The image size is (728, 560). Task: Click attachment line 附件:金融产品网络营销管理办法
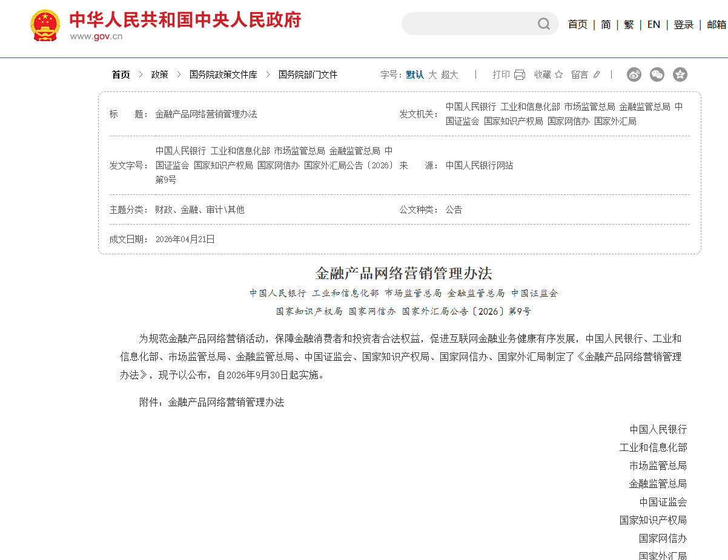click(x=211, y=402)
